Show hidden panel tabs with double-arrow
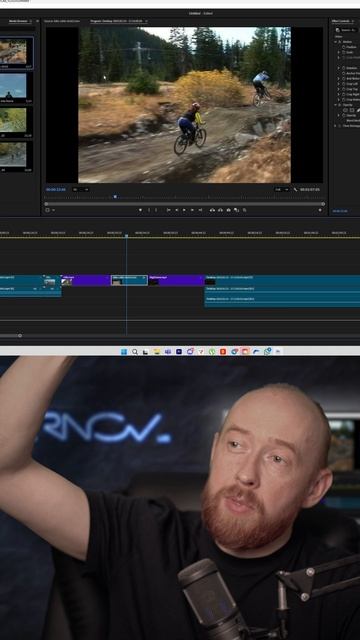Viewport: 360px width, 640px height. [x=38, y=21]
